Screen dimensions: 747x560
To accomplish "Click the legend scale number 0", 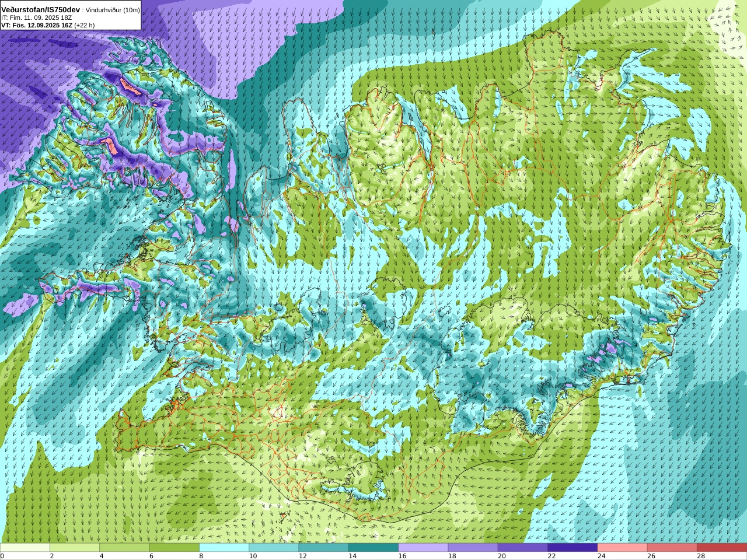I will point(2,556).
